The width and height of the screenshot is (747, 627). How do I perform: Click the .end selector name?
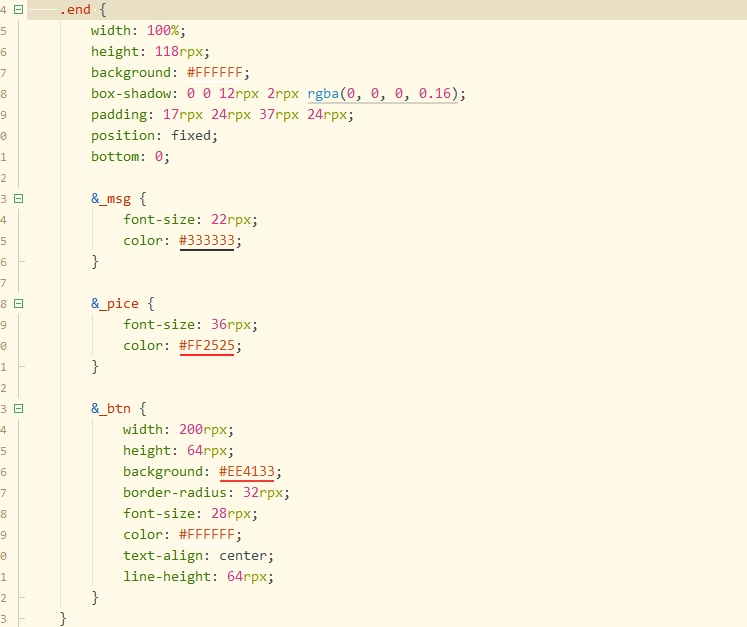[75, 10]
